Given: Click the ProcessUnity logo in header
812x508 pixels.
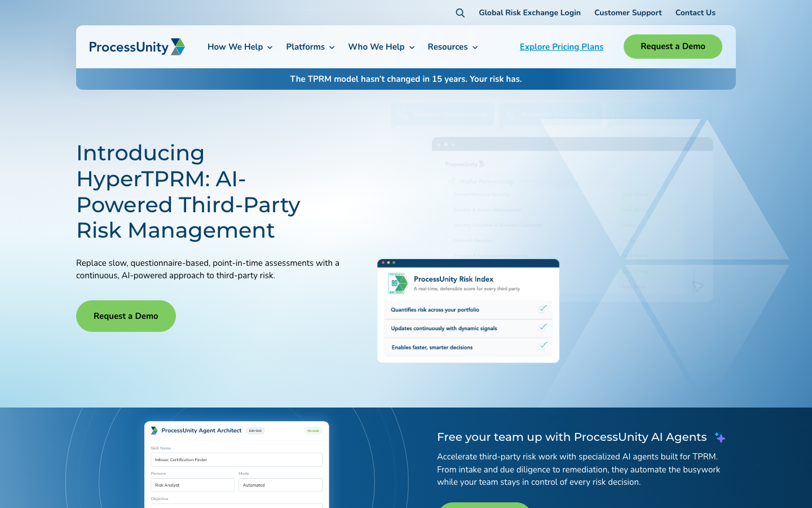Looking at the screenshot, I should click(137, 47).
